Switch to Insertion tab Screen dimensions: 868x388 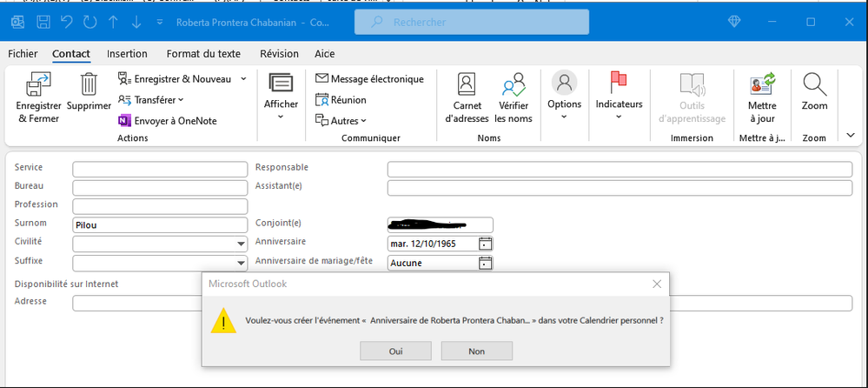127,54
